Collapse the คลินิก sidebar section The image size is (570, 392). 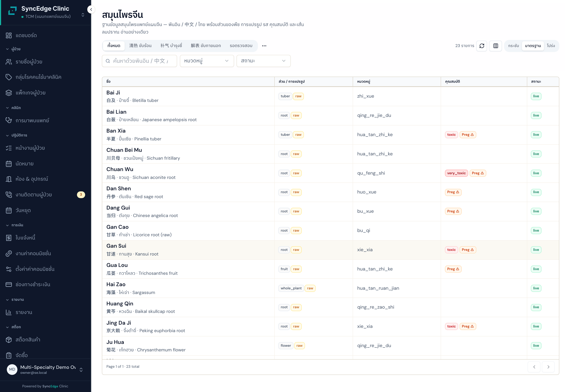coord(14,108)
